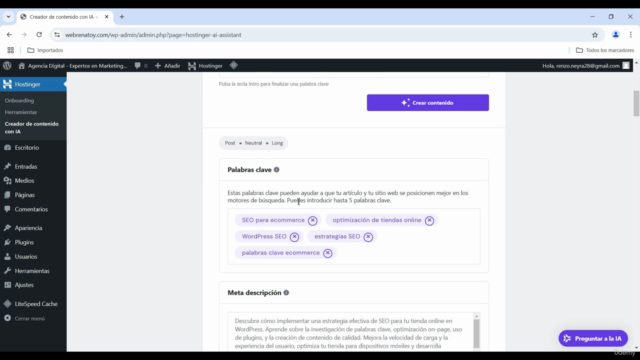Click the WordPress logo in admin bar
The height and width of the screenshot is (360, 640).
tap(7, 66)
